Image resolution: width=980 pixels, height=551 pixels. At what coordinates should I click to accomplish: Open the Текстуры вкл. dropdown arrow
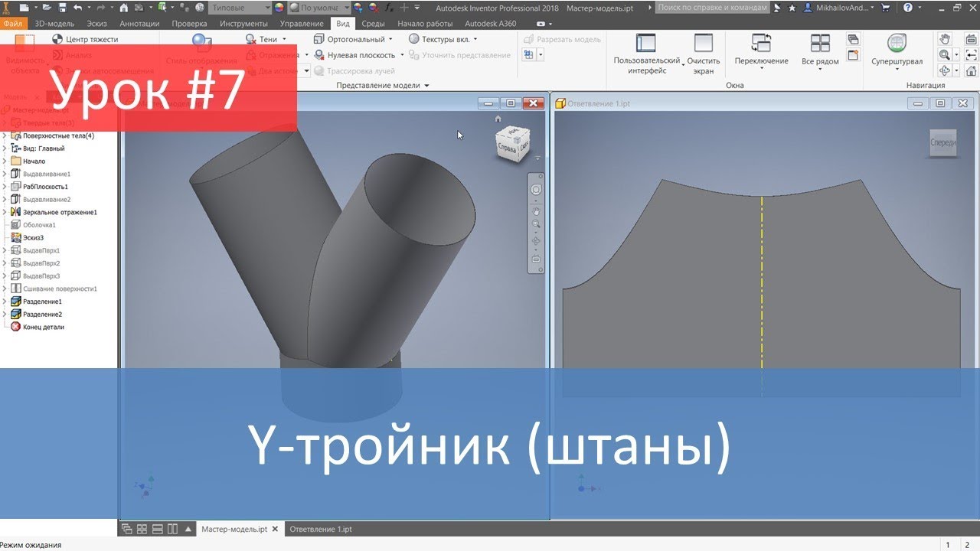pos(475,39)
